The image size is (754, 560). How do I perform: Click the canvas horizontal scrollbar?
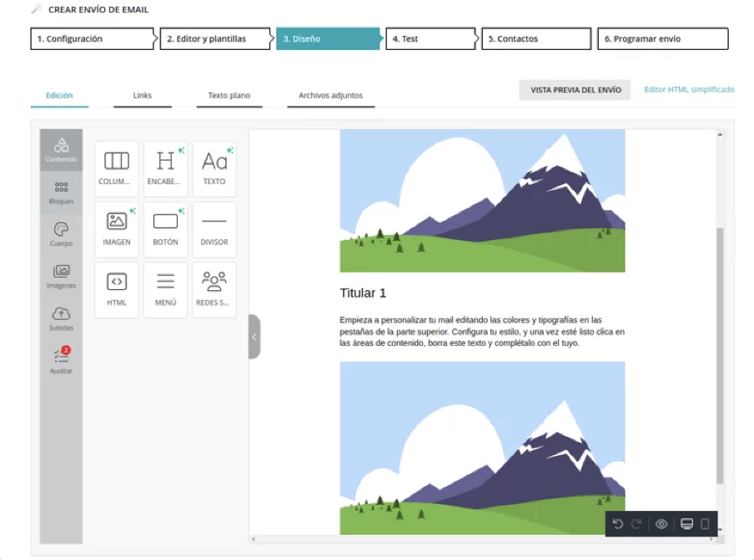[482, 539]
